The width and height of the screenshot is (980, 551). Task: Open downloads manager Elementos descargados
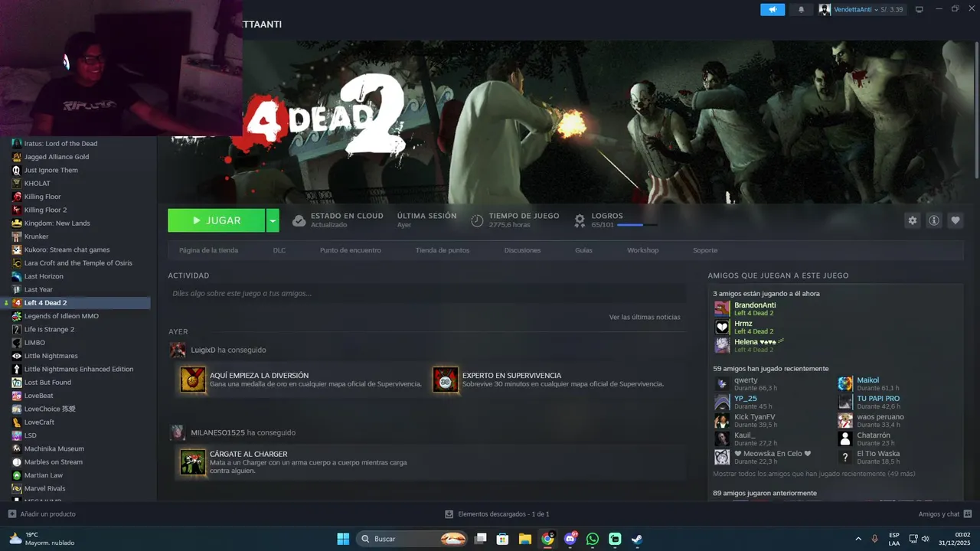coord(497,514)
